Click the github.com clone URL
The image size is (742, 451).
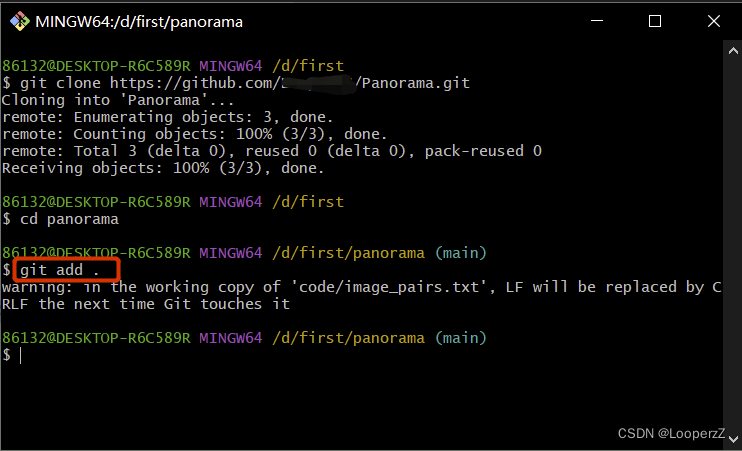pyautogui.click(x=290, y=83)
